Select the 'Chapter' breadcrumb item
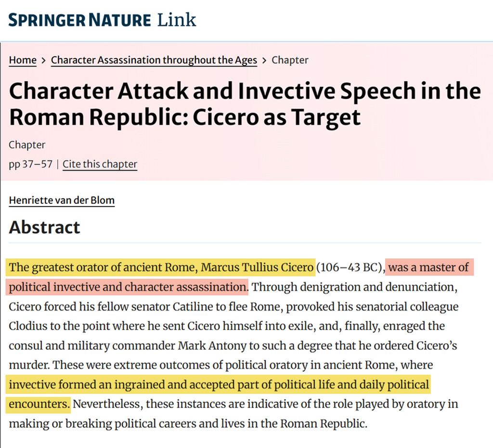The width and height of the screenshot is (493, 448). coord(290,60)
